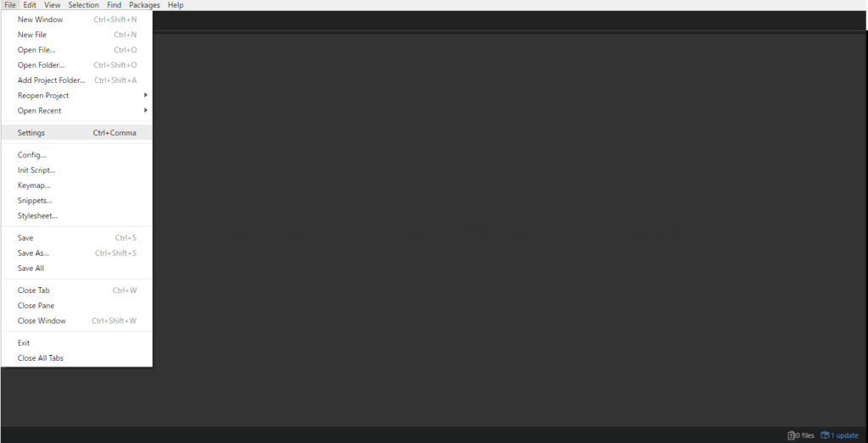
Task: Expand the Open Recent submenu arrow
Action: (146, 111)
